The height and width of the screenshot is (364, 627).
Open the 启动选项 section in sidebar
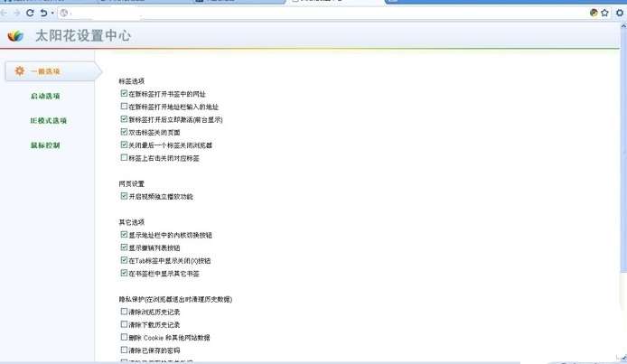pos(45,96)
